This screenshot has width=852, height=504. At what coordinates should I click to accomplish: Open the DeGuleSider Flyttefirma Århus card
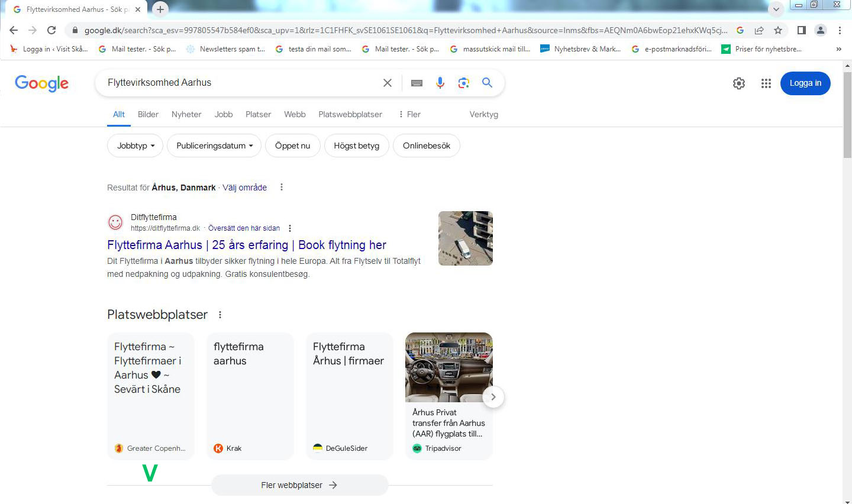pos(350,396)
